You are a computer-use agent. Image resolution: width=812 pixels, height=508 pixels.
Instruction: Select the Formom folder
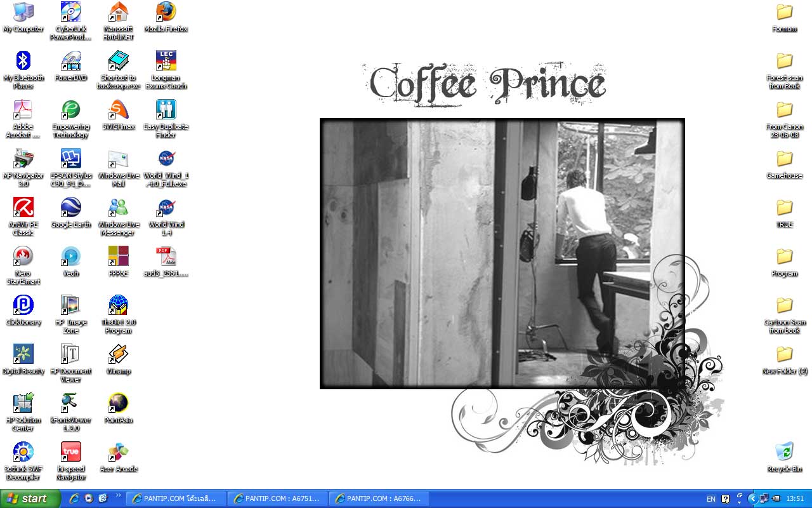pos(785,17)
